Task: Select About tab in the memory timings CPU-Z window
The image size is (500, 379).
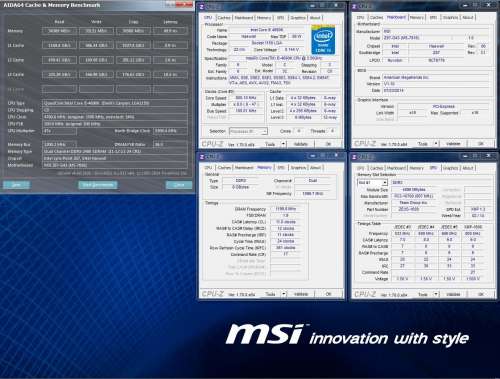Action: (x=315, y=168)
